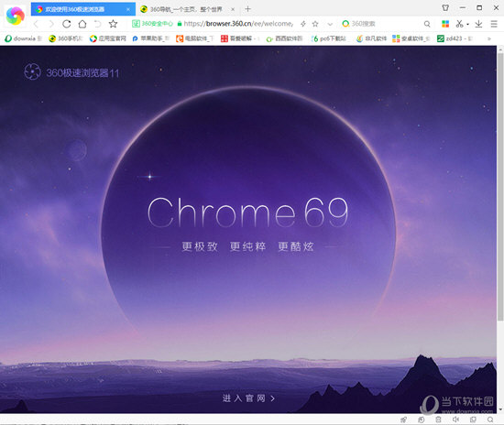This screenshot has width=504, height=425.
Task: Click the trash clear-traces icon in status bar
Action: [x=438, y=420]
